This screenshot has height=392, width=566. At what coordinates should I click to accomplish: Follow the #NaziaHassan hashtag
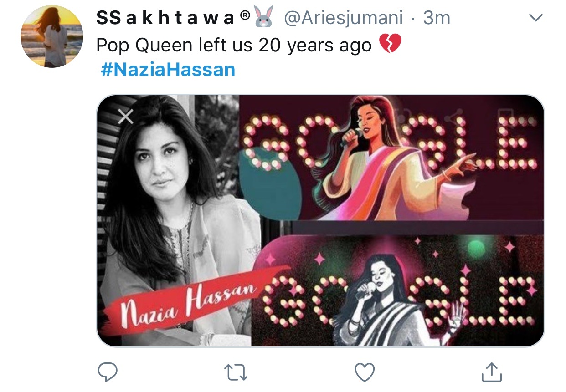[167, 70]
